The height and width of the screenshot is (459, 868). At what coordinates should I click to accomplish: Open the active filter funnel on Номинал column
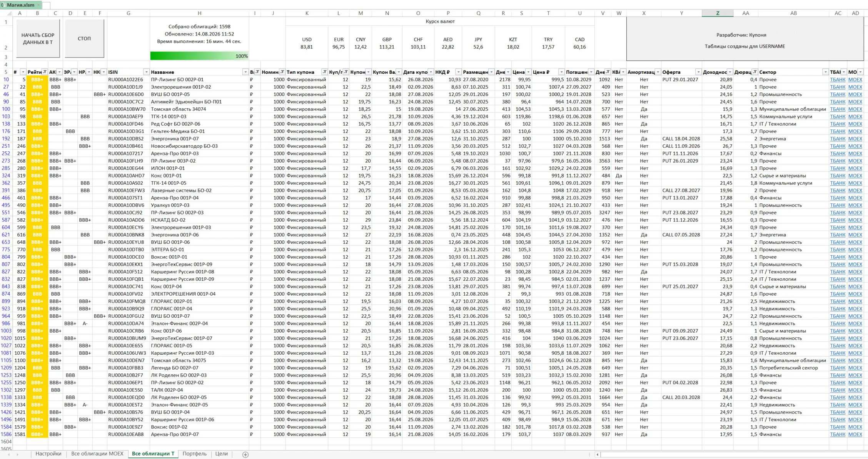pyautogui.click(x=282, y=72)
